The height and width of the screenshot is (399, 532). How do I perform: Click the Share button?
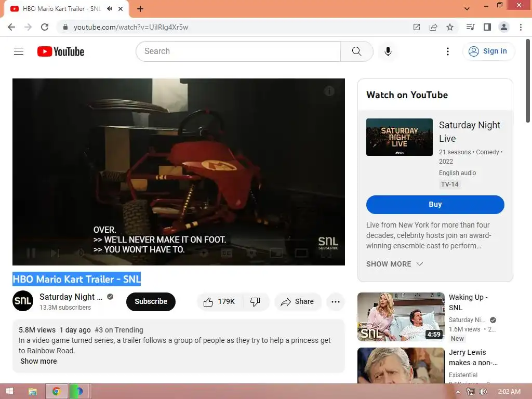point(298,302)
